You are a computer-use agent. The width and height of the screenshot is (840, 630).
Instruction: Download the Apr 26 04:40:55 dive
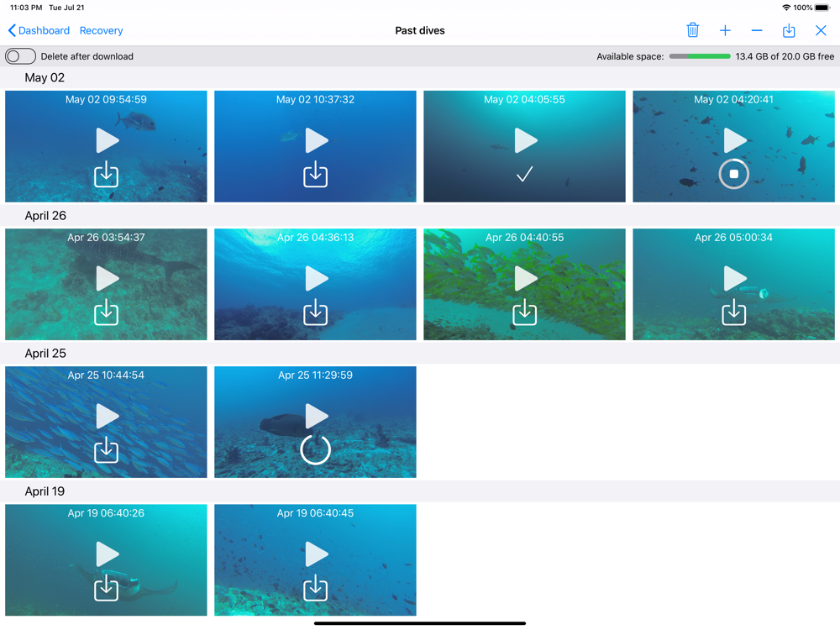coord(524,312)
